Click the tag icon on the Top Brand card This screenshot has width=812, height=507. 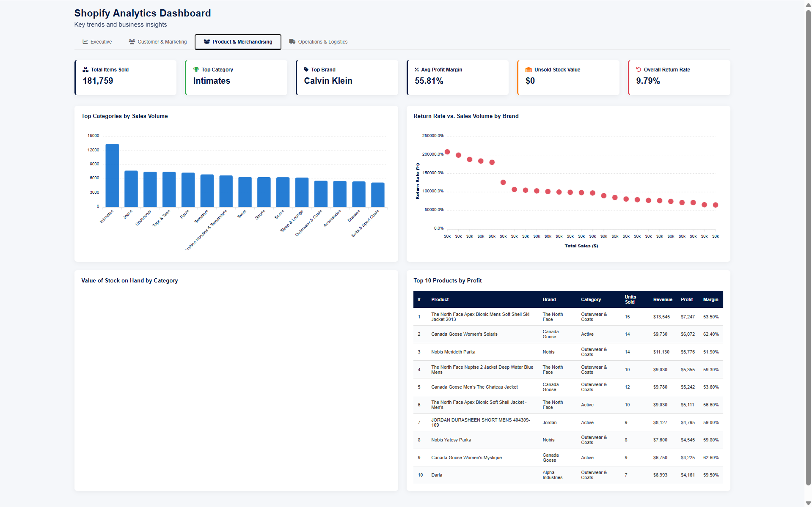pos(306,69)
